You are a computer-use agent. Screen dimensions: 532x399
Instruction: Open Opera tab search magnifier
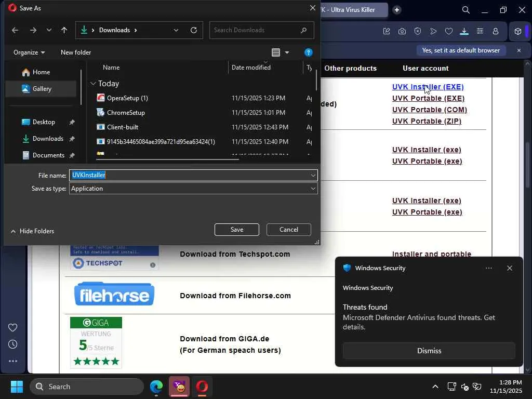(x=466, y=10)
